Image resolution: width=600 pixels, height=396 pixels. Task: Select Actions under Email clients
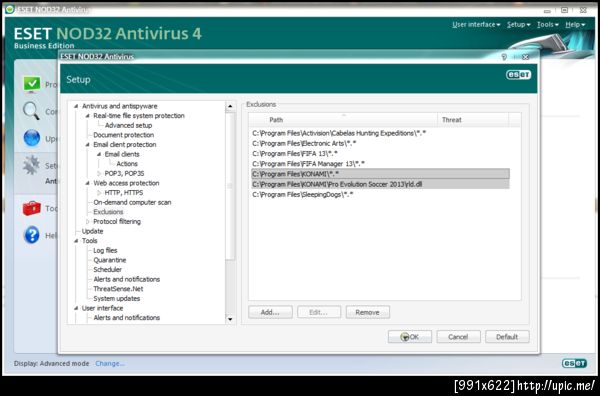tap(127, 164)
